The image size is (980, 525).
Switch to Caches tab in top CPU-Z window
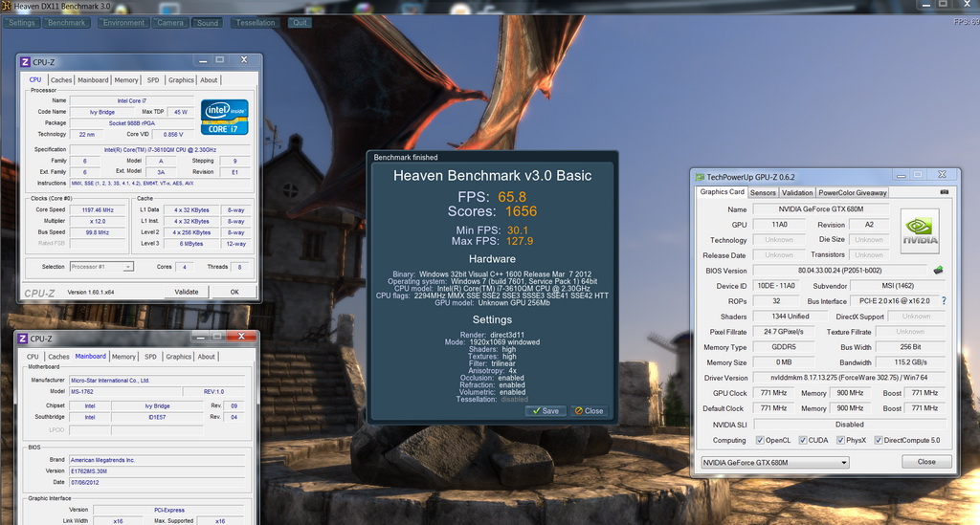[61, 80]
